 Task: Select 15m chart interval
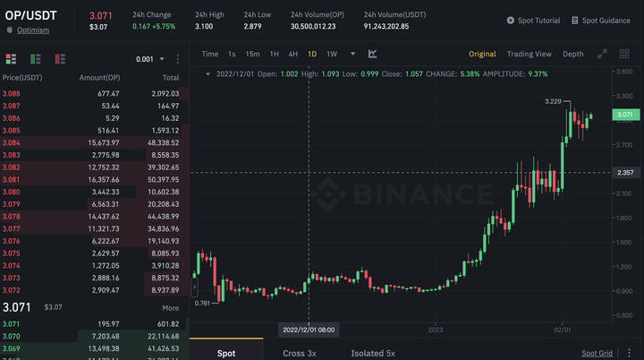(x=252, y=54)
